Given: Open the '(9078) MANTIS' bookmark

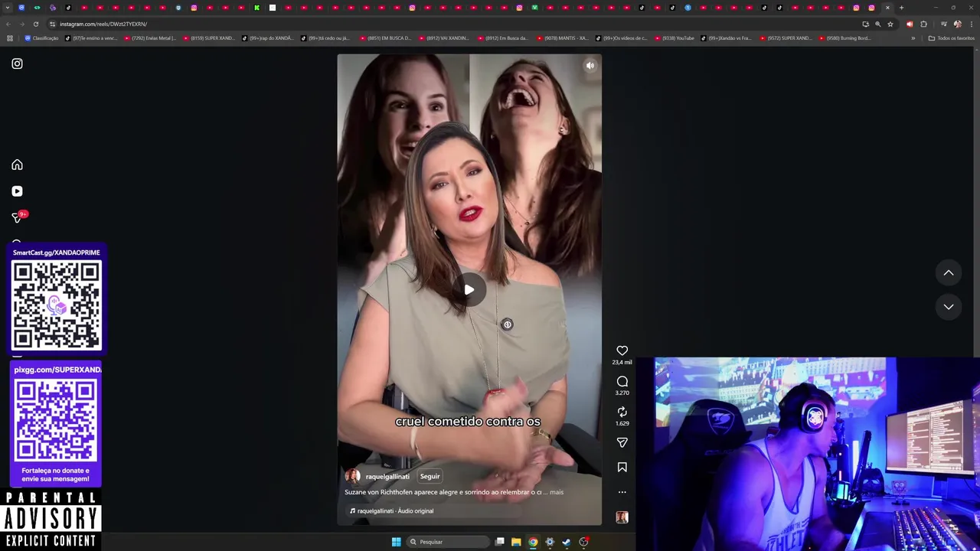Looking at the screenshot, I should coord(562,38).
